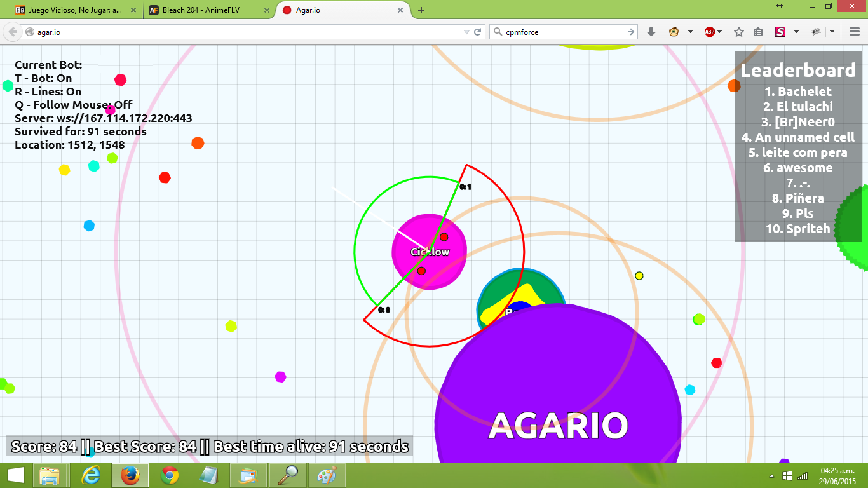Click leaderboard entry '3. [Br]Neer0'
This screenshot has width=868, height=488.
tap(798, 122)
